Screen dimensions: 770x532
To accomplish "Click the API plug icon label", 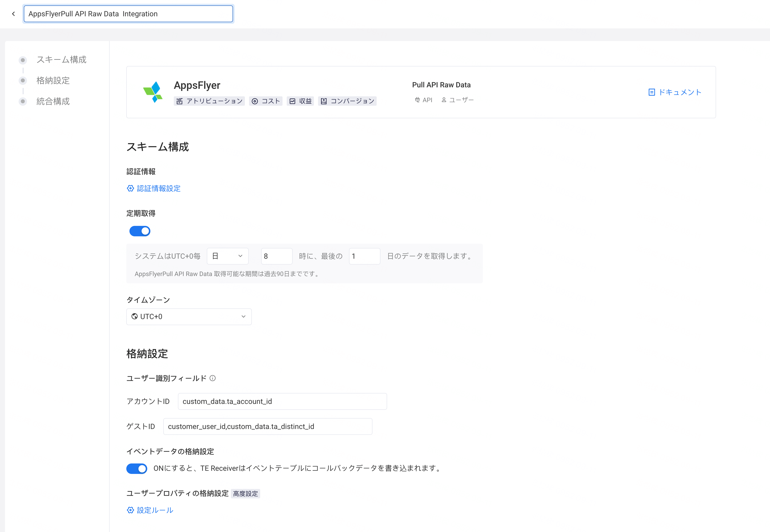I will click(x=423, y=100).
